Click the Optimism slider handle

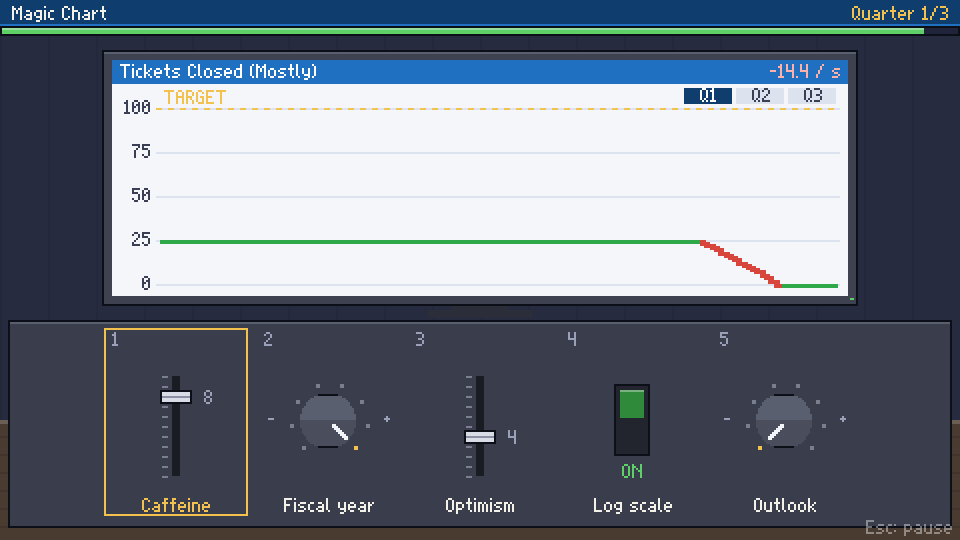(480, 437)
